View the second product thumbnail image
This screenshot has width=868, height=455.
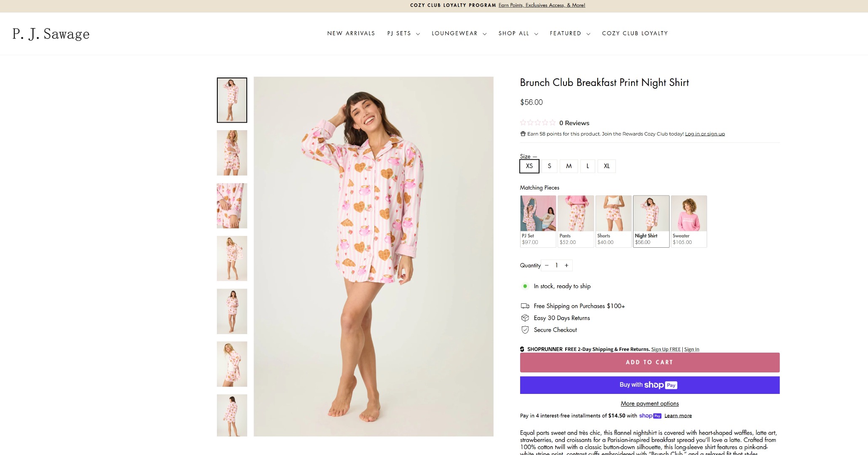pos(232,153)
